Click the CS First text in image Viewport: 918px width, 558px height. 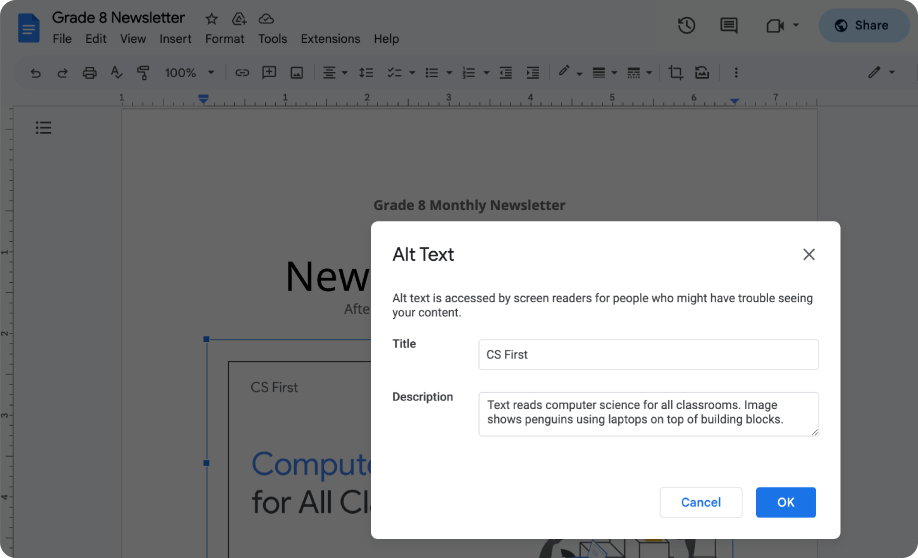coord(274,388)
